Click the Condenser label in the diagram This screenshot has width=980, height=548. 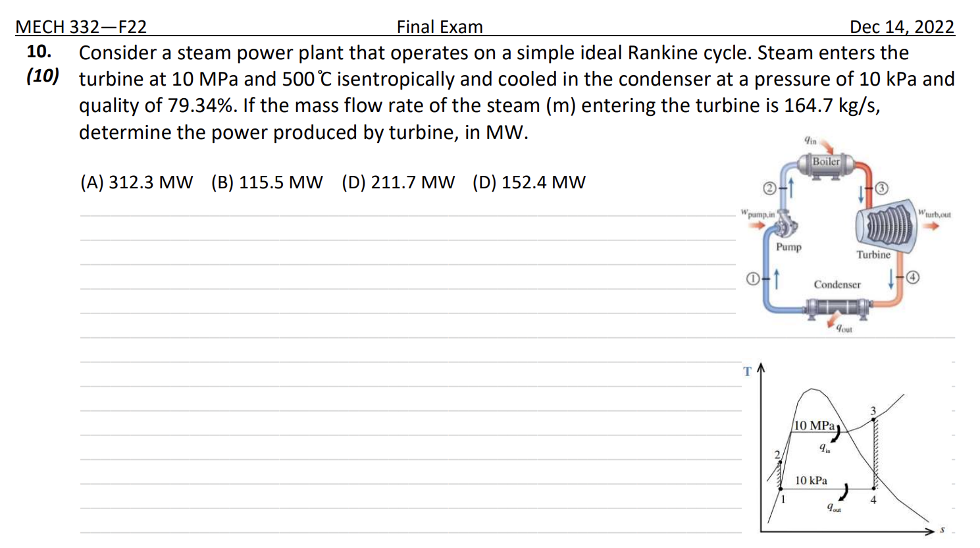(837, 285)
